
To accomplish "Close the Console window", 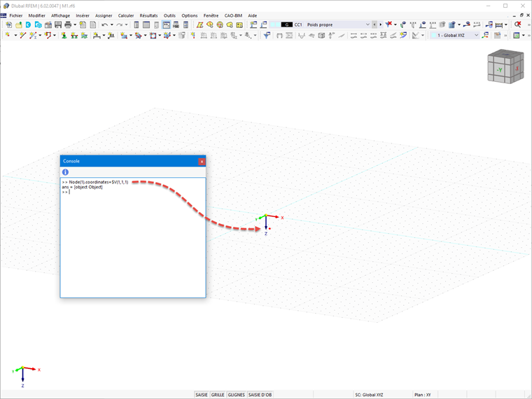I will tap(202, 162).
